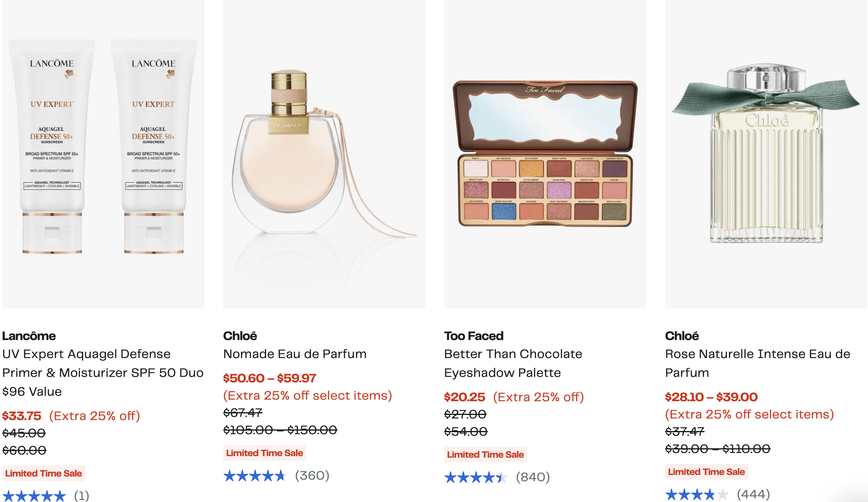Click the Too Faced brand name

click(x=474, y=336)
